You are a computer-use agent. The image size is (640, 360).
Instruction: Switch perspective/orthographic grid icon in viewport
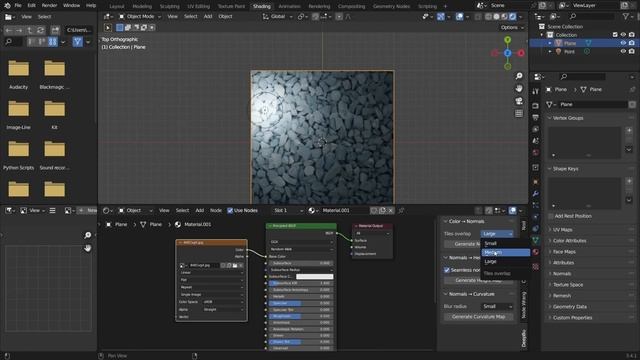[x=519, y=113]
